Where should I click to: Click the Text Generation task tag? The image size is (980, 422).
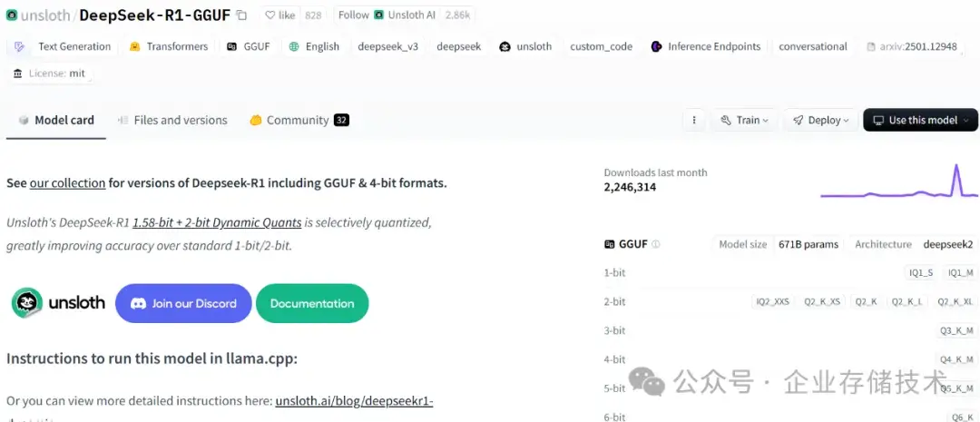tap(64, 46)
